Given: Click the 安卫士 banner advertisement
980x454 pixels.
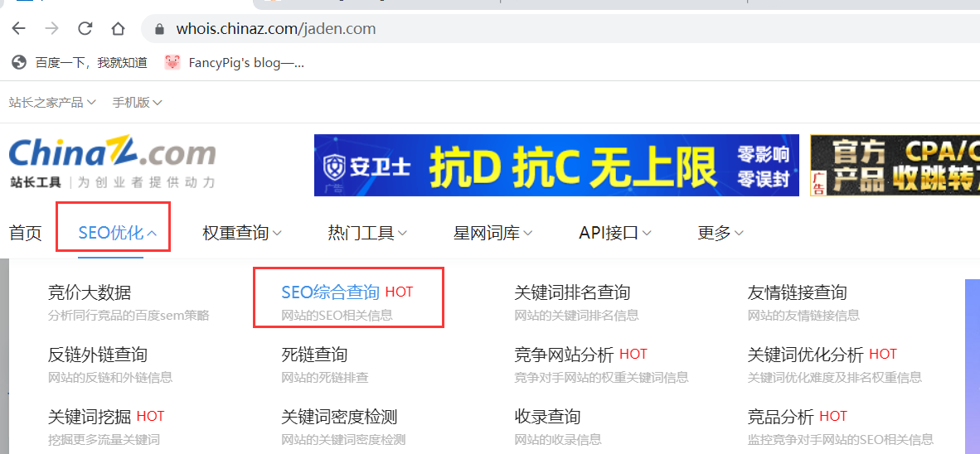Looking at the screenshot, I should (556, 166).
